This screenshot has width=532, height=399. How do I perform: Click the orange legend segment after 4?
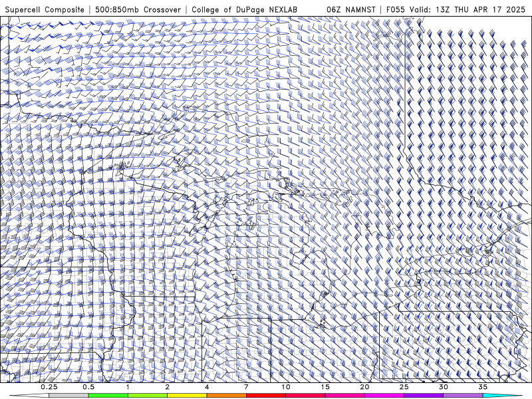click(x=226, y=396)
